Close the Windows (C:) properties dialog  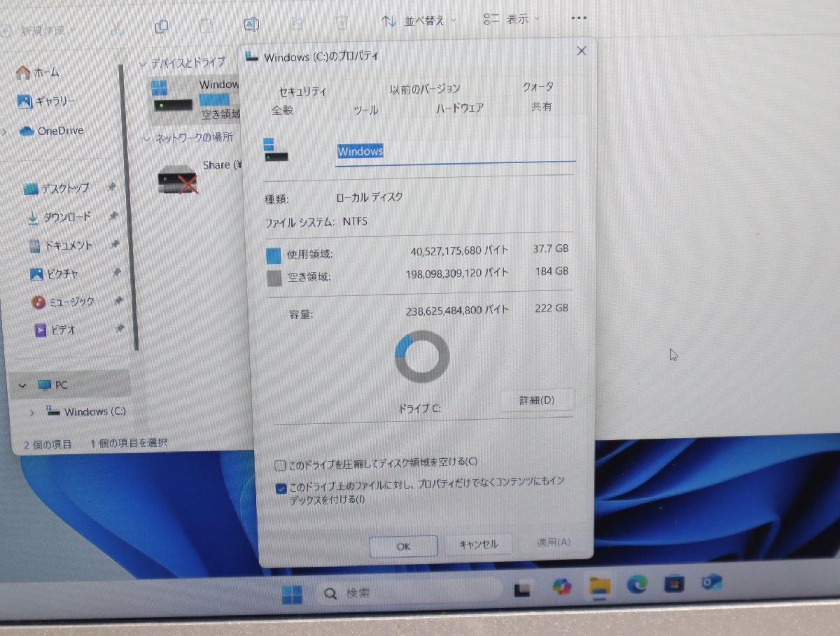coord(581,50)
